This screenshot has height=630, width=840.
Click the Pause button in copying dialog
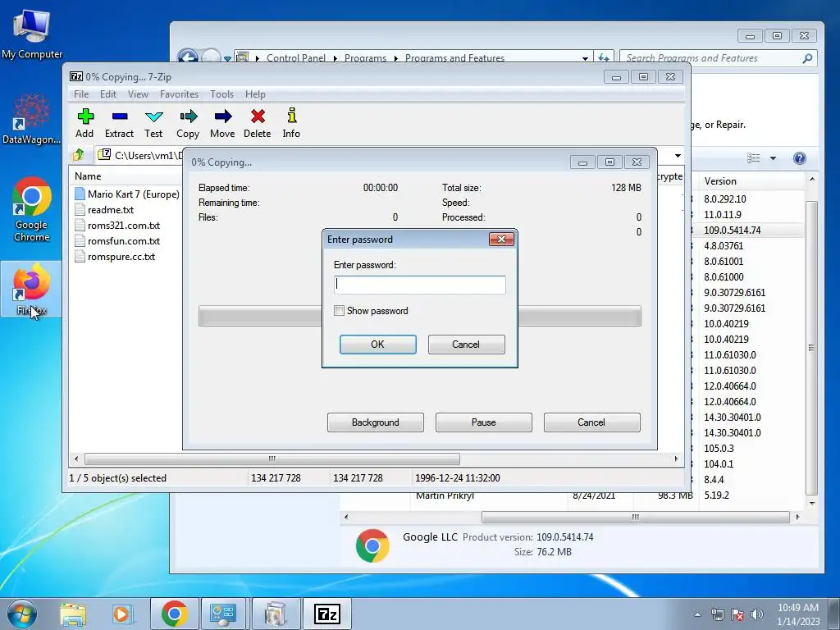click(x=483, y=422)
